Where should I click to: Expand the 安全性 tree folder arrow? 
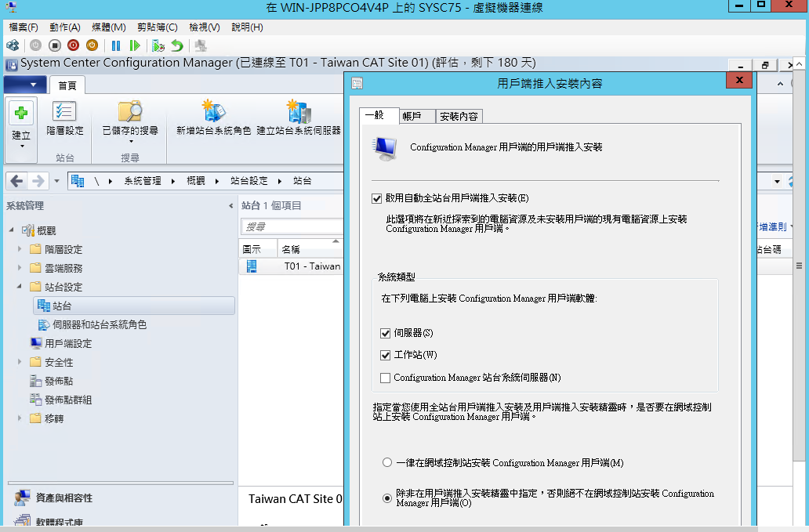pyautogui.click(x=20, y=362)
